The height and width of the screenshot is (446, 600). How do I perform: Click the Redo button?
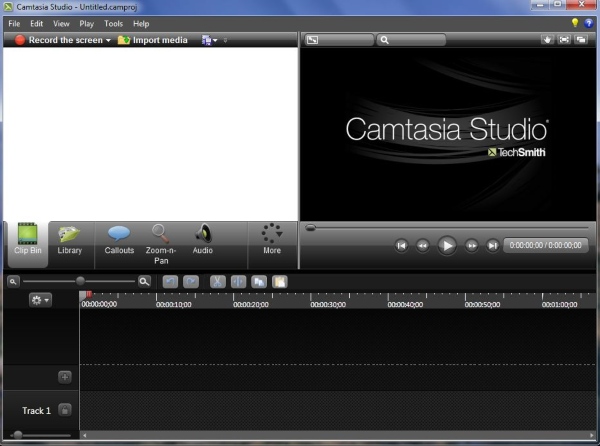(x=191, y=282)
